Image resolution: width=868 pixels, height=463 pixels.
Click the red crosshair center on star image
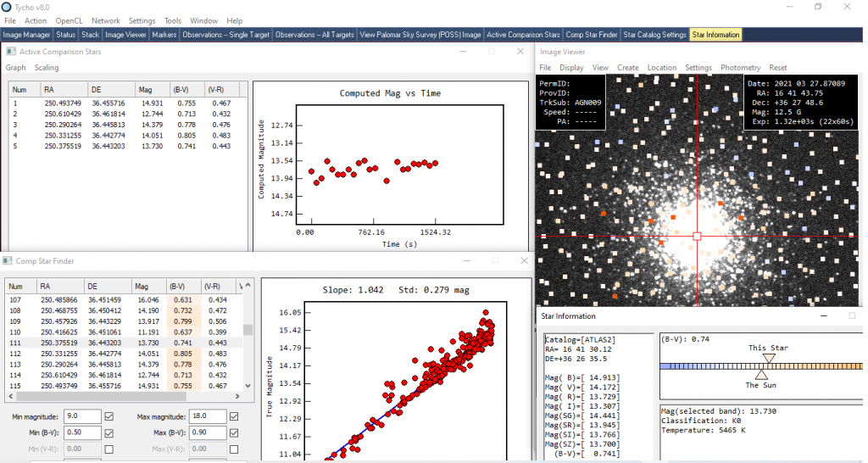697,237
